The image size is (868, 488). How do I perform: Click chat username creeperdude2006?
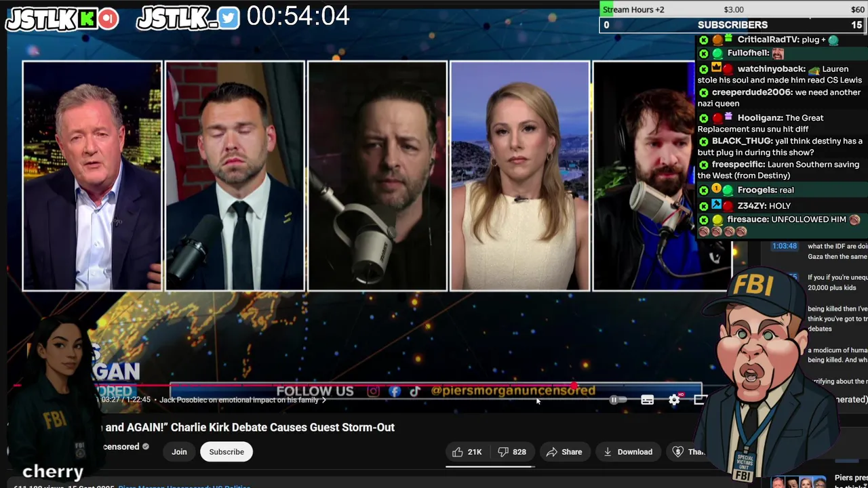[751, 92]
